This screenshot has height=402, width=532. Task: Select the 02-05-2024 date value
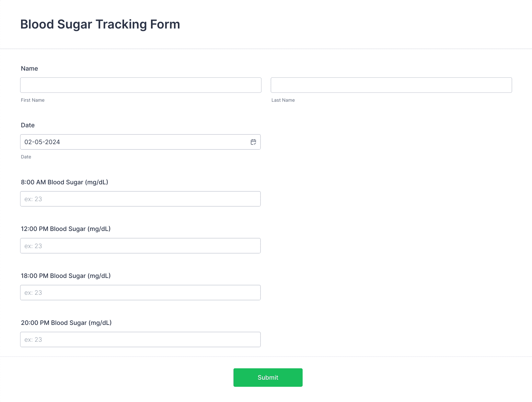point(42,142)
